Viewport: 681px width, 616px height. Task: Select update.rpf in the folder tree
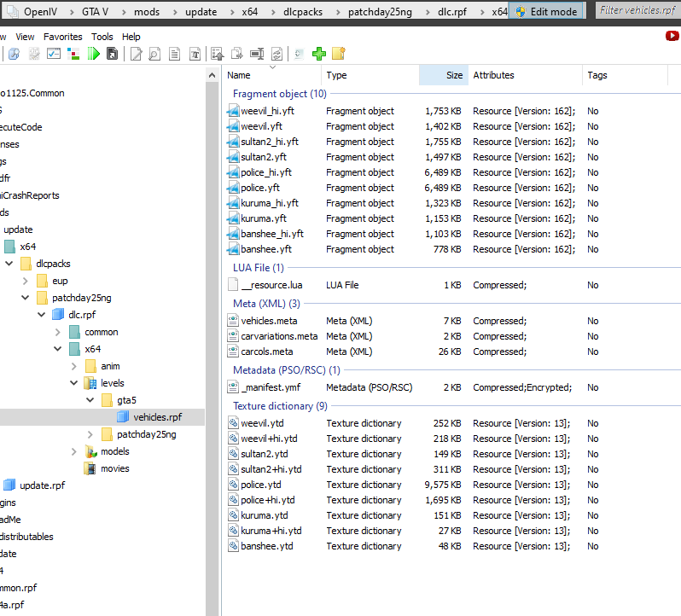pos(42,485)
